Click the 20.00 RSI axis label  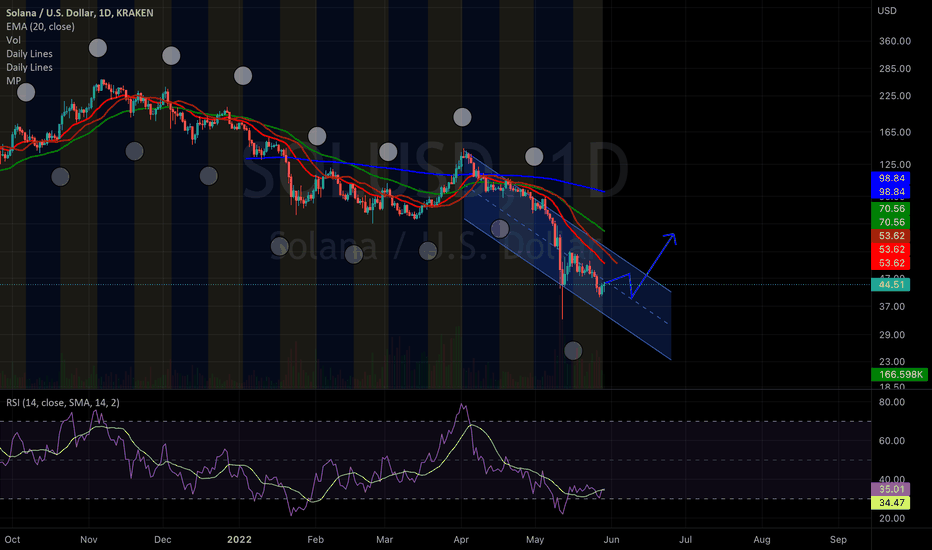pyautogui.click(x=892, y=518)
